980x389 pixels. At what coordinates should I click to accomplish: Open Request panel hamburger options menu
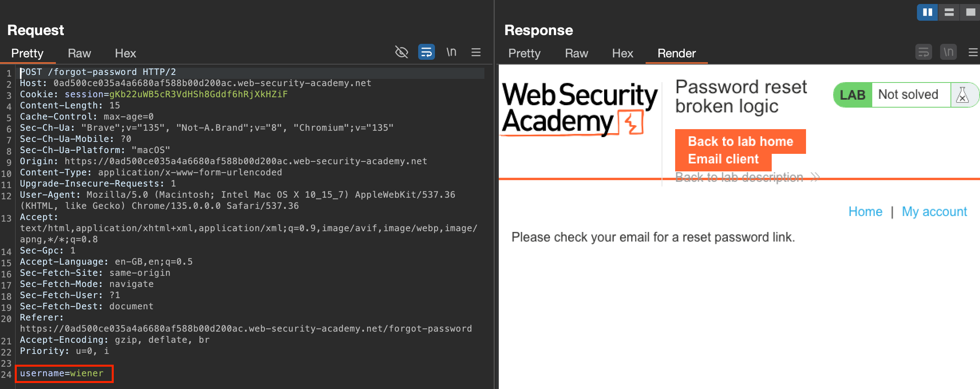coord(476,52)
